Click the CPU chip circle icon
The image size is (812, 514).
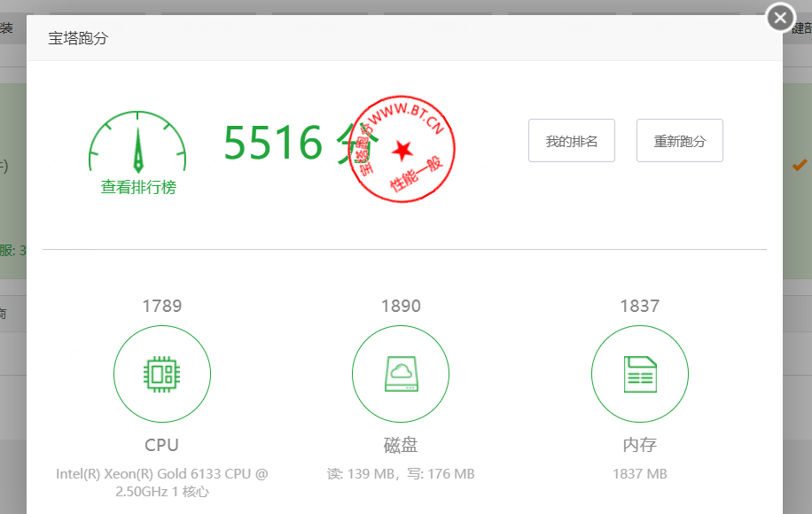162,374
